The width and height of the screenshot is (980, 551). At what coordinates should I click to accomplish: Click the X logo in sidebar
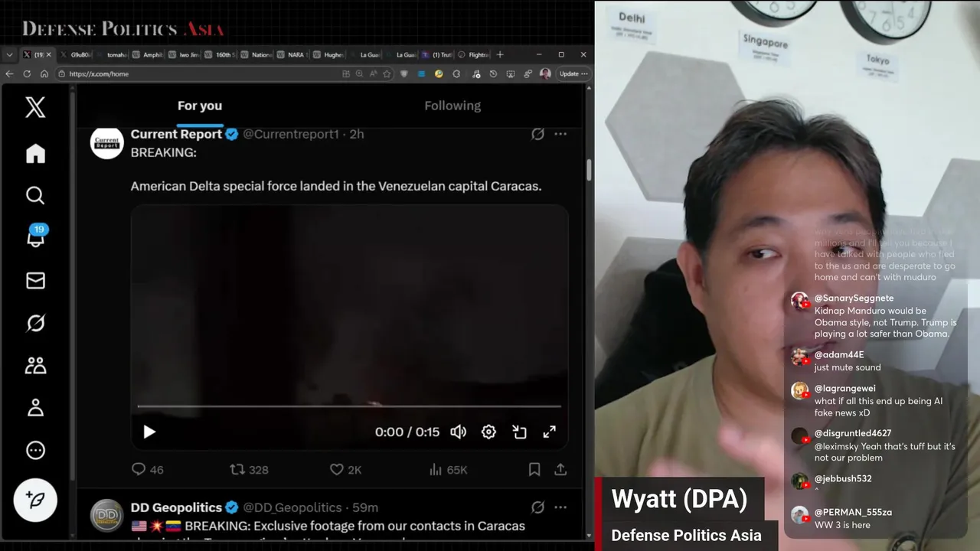pos(35,107)
